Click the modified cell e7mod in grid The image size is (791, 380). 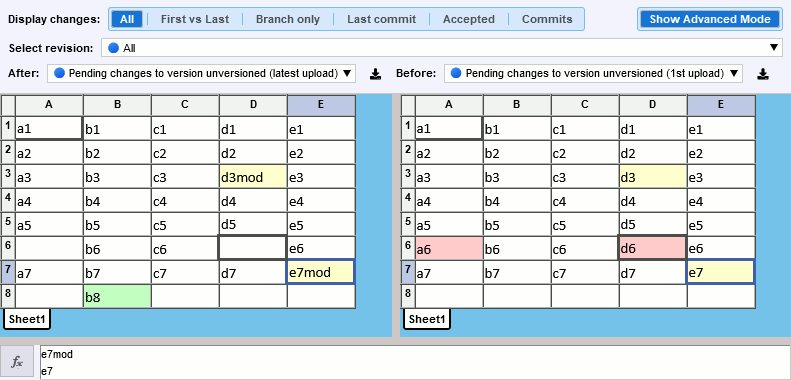point(321,272)
